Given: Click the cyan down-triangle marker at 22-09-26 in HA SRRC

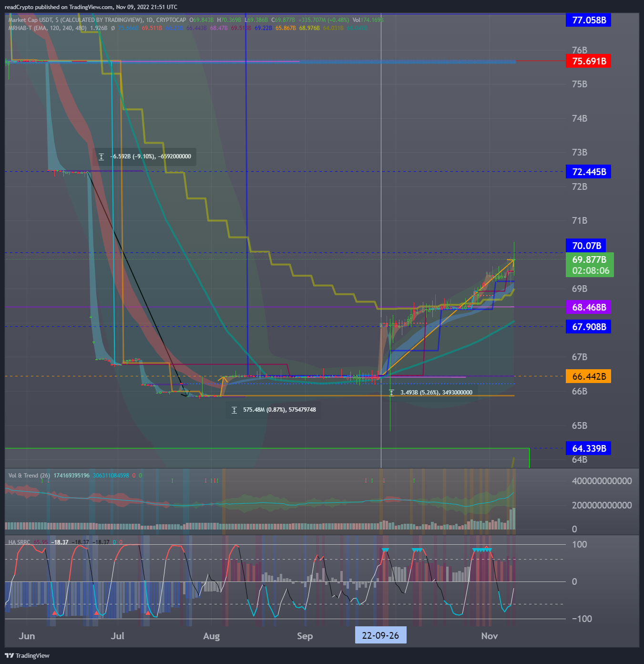Looking at the screenshot, I should (385, 550).
